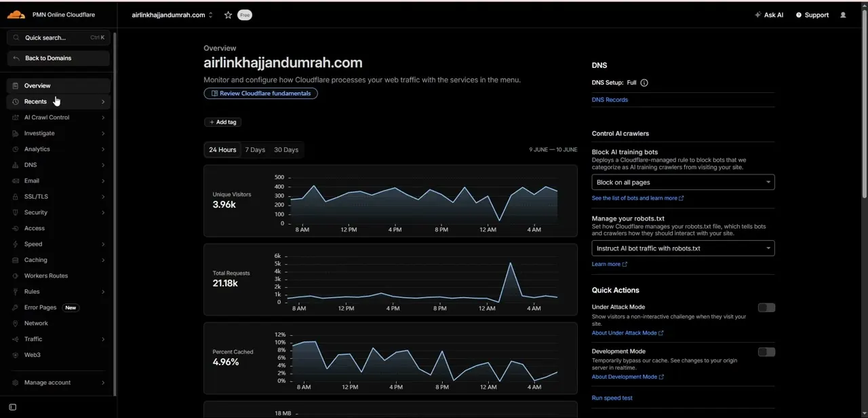Click Back to Domains button
Image resolution: width=868 pixels, height=418 pixels.
[x=58, y=58]
